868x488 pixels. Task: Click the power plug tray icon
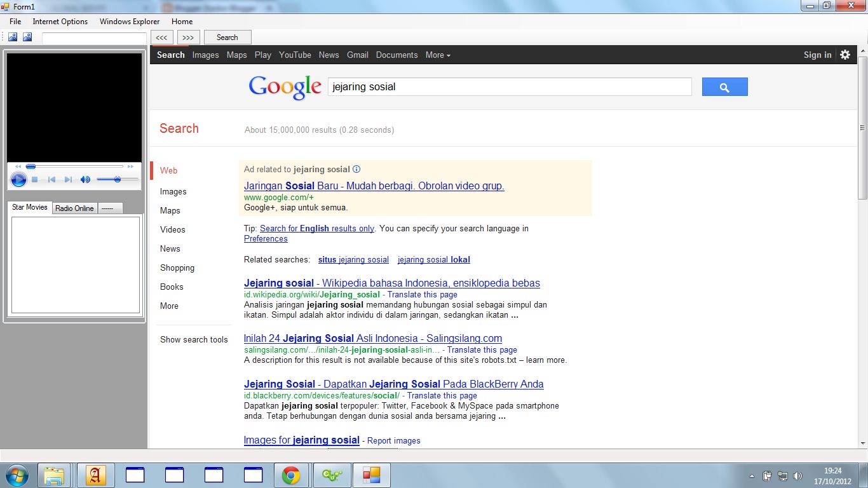pyautogui.click(x=768, y=476)
